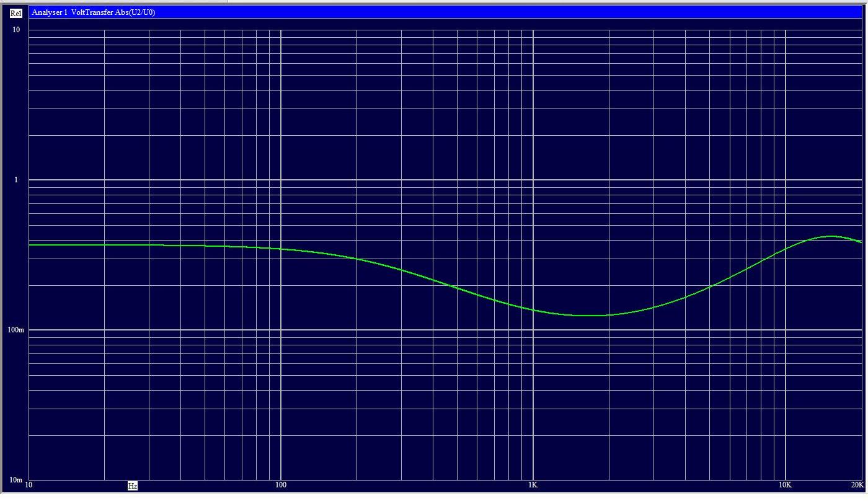868x501 pixels.
Task: Click the Rel y-axis unit label
Action: click(16, 13)
